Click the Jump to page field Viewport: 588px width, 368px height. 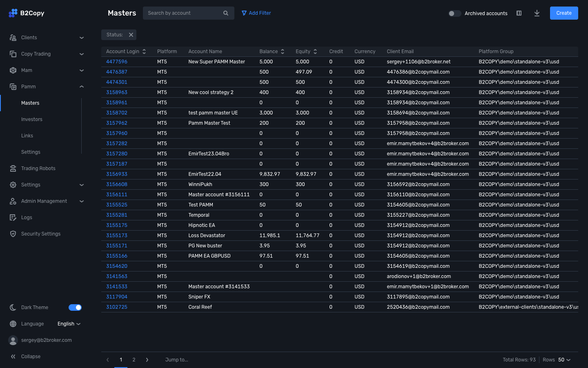[x=177, y=360]
